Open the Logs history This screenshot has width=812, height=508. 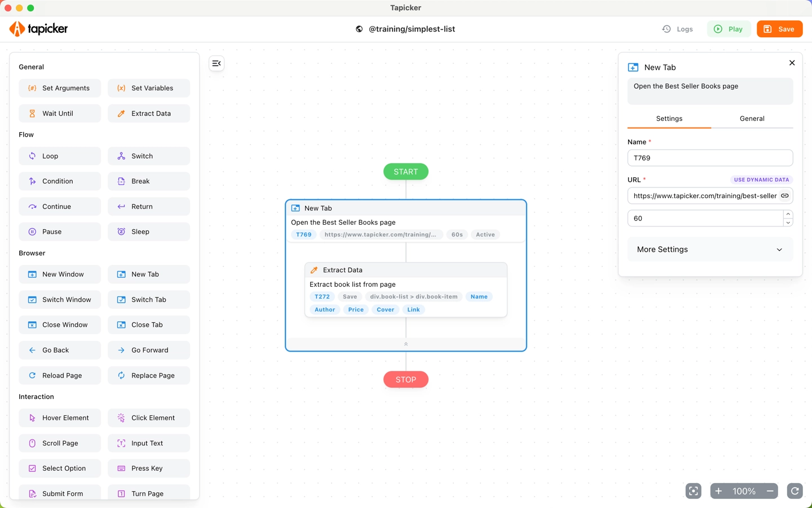coord(678,29)
